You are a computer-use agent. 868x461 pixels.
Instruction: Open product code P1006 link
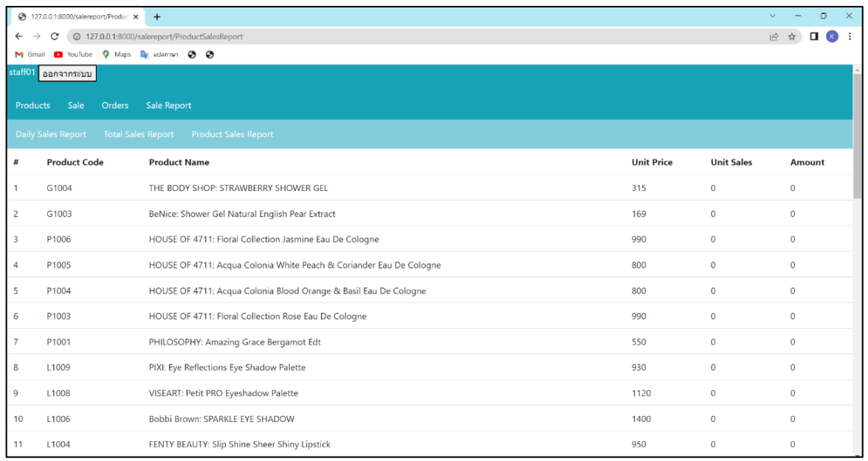58,239
